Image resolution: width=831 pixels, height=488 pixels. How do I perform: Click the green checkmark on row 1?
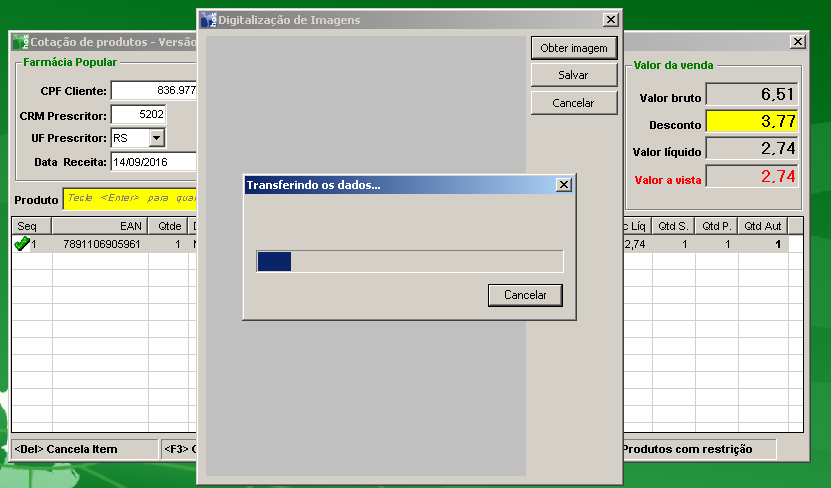tap(21, 244)
